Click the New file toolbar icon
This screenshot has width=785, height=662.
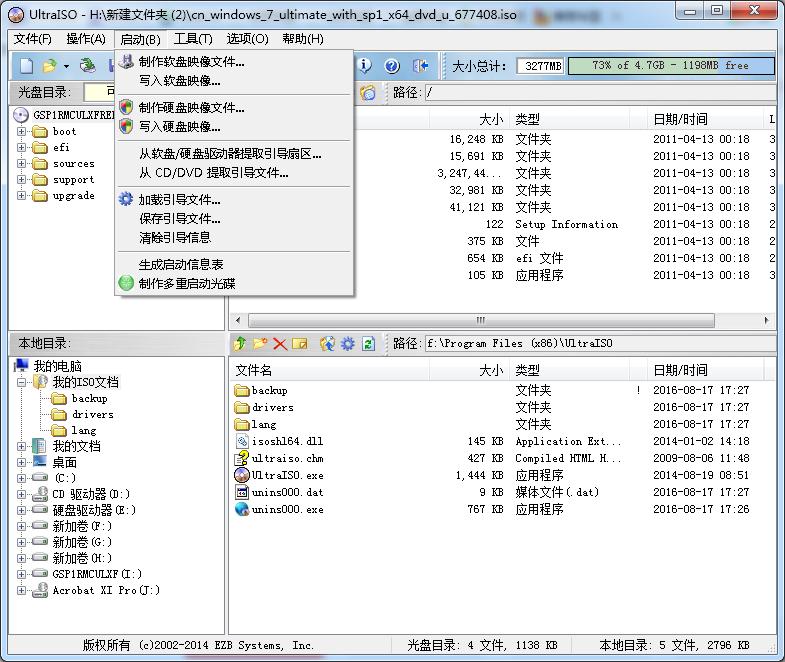click(x=27, y=66)
